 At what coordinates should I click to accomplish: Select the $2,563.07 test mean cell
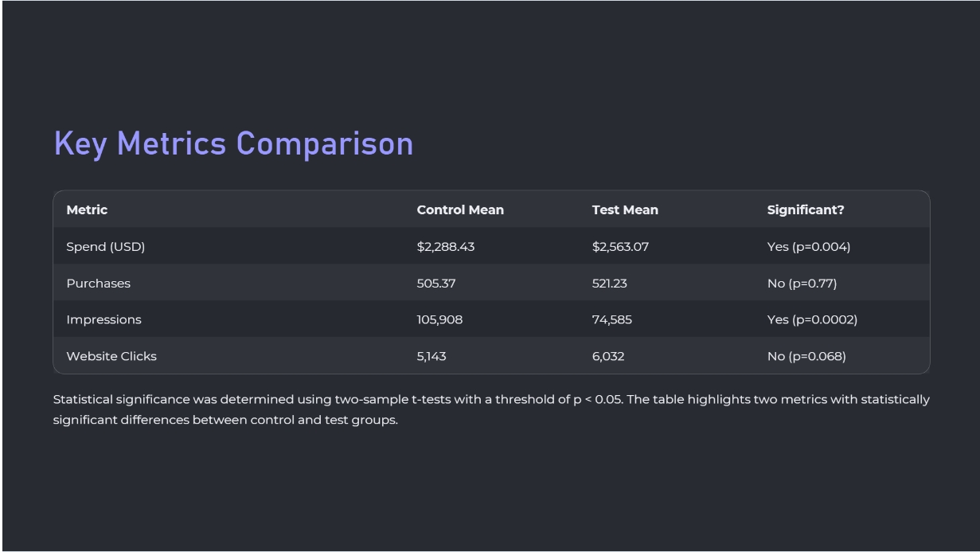pos(620,247)
